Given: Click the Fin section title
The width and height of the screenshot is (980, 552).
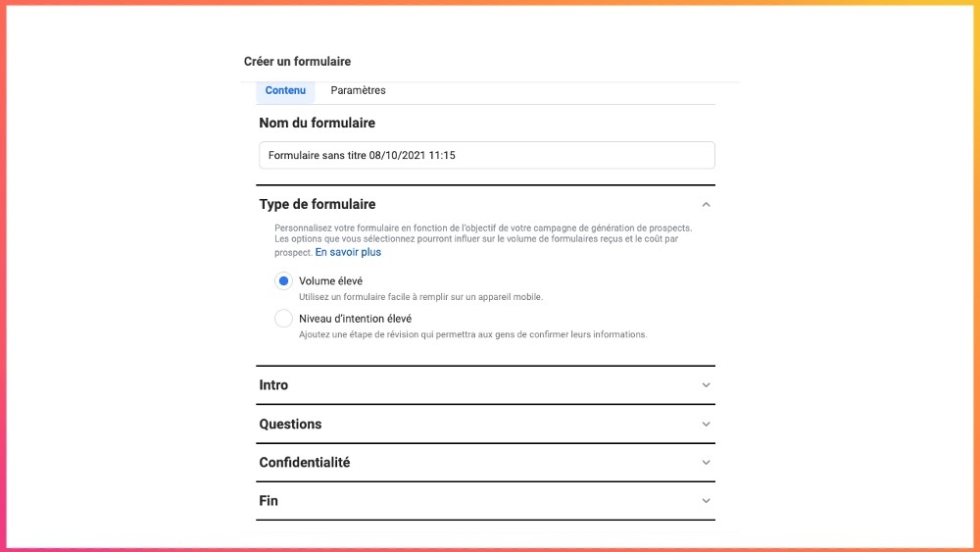Looking at the screenshot, I should [269, 501].
